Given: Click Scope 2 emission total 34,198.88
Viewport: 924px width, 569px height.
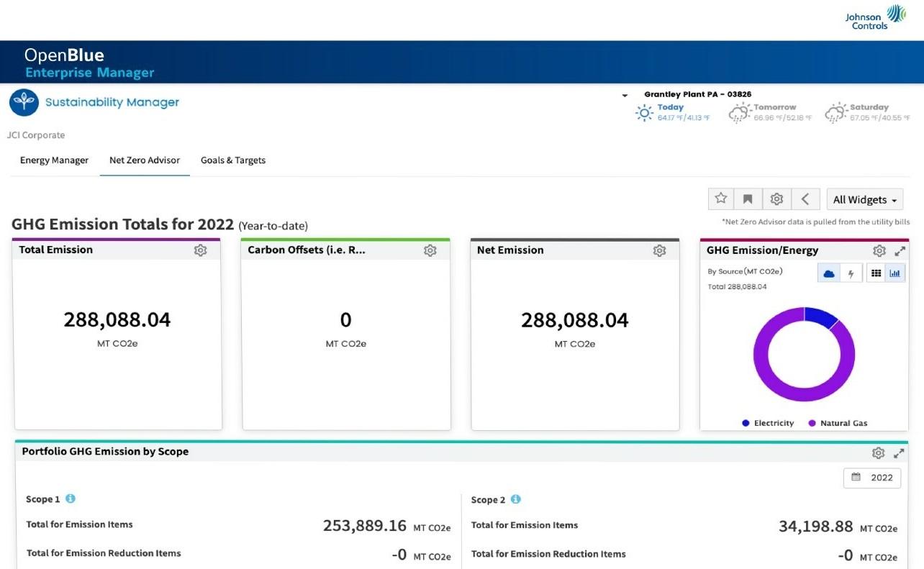Looking at the screenshot, I should point(816,527).
